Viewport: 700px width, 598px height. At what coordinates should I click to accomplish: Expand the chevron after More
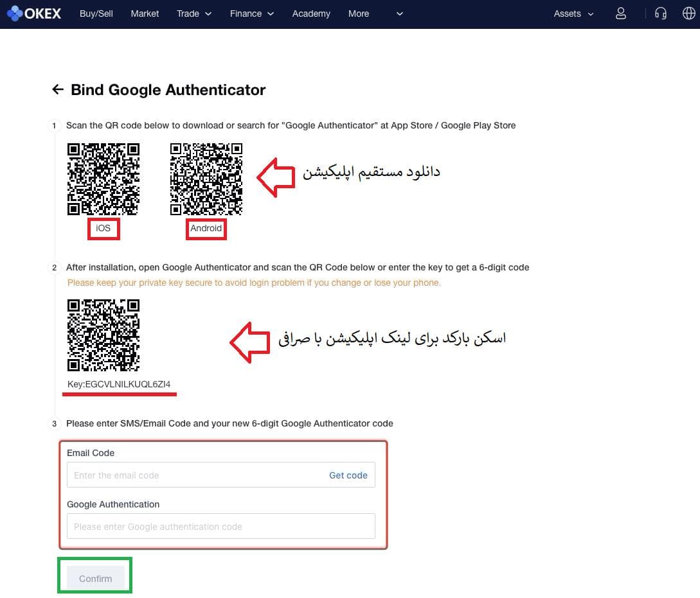[x=400, y=14]
